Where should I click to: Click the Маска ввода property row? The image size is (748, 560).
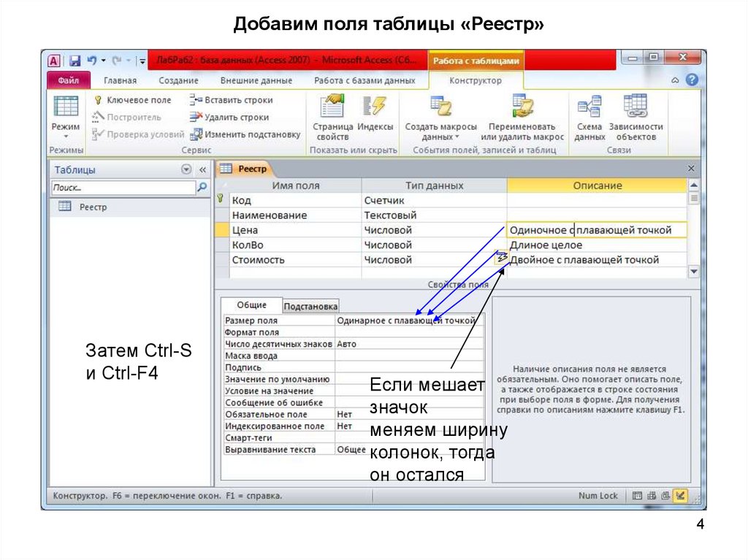click(x=354, y=356)
